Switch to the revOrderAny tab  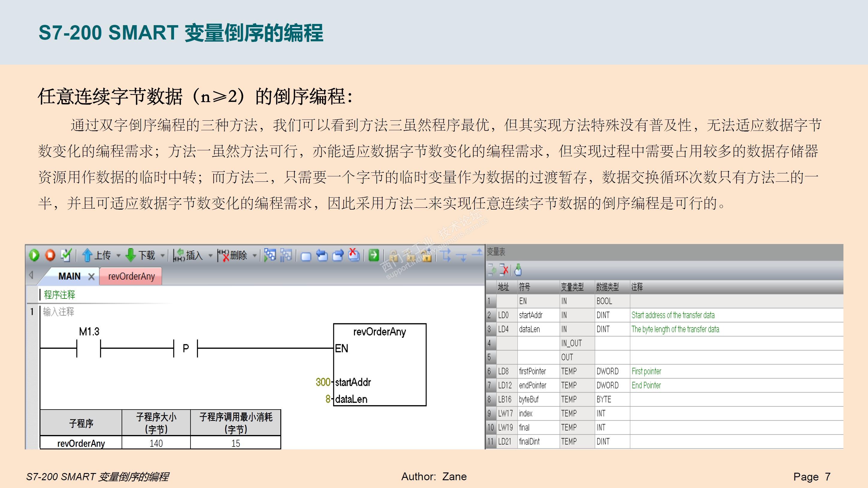pos(131,277)
